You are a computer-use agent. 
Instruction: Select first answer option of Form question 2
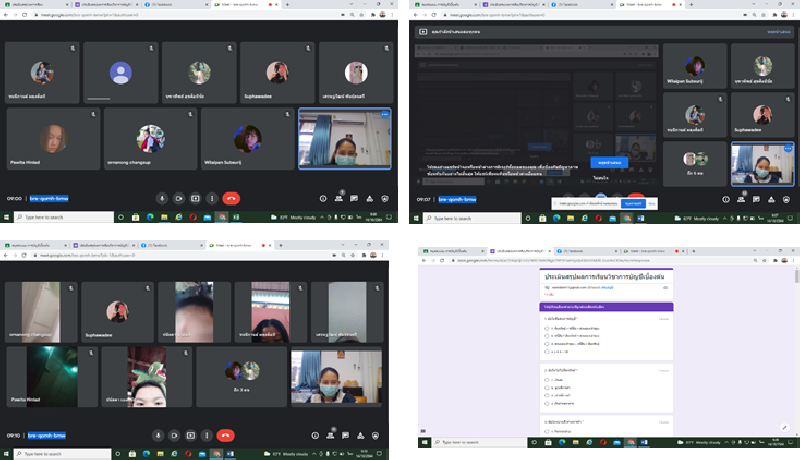[x=547, y=380]
